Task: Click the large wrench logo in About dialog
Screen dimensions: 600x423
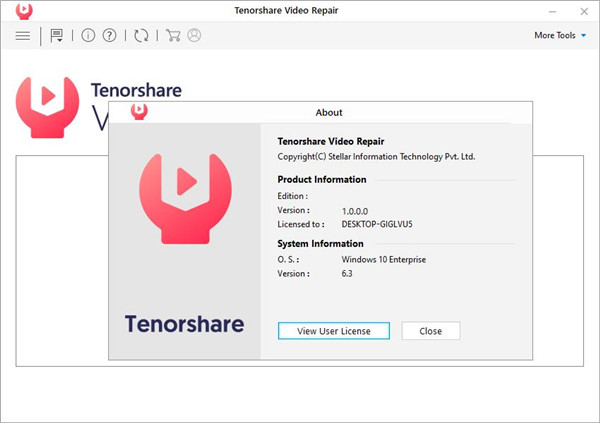Action: click(185, 198)
